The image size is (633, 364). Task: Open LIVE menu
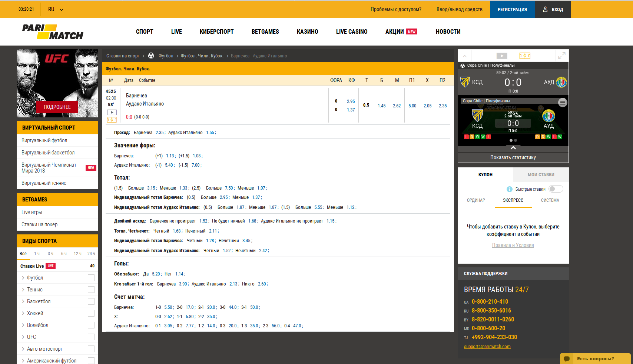(x=176, y=32)
